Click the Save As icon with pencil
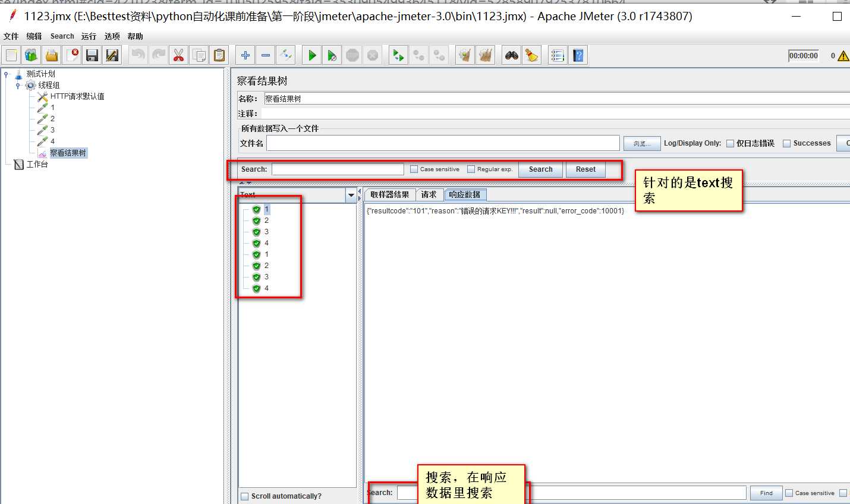This screenshot has height=504, width=850. (x=112, y=55)
